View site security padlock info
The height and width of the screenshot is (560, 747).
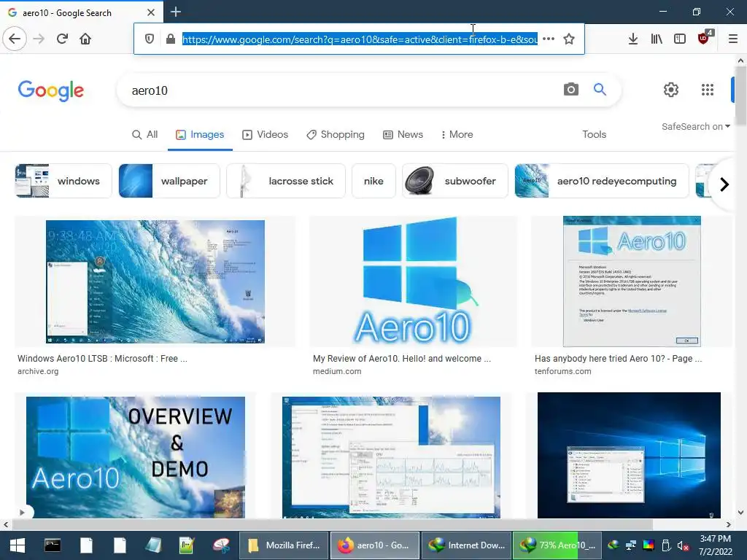(x=171, y=39)
